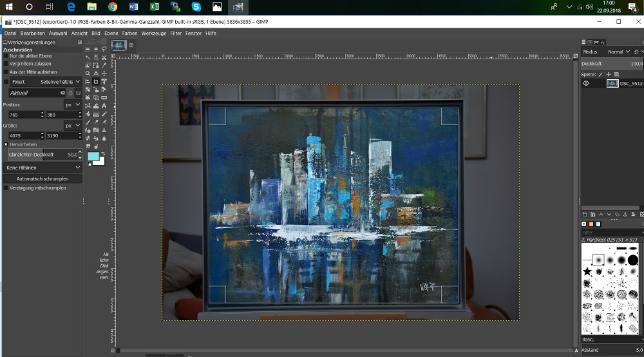Select the Ellipse Select tool
The width and height of the screenshot is (644, 357).
96,49
